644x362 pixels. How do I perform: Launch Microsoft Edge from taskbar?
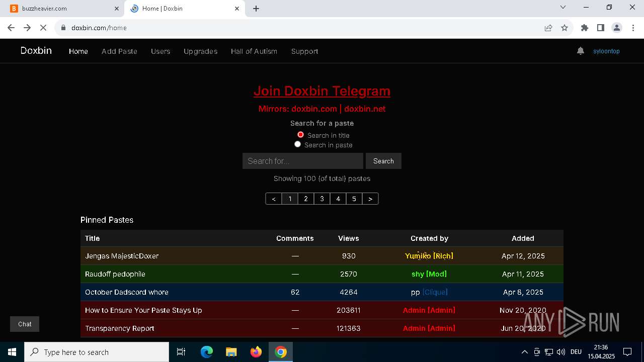tap(207, 352)
